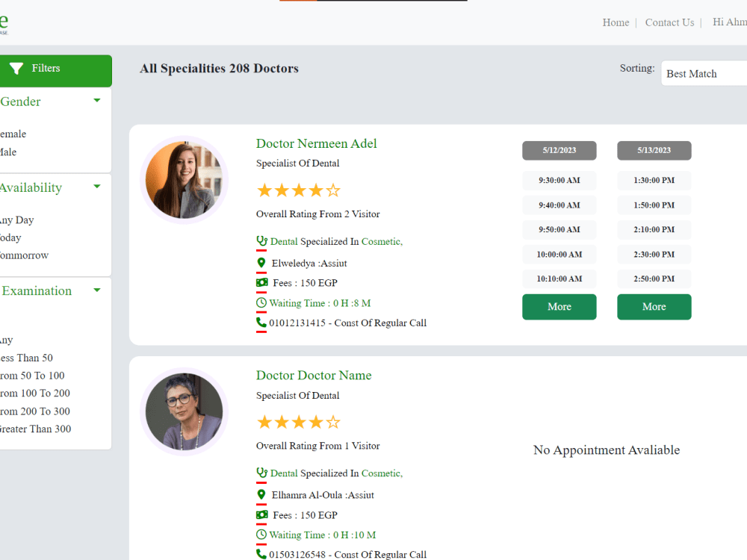The image size is (747, 560).
Task: Select From 100 To 200 fee filter
Action: (35, 393)
